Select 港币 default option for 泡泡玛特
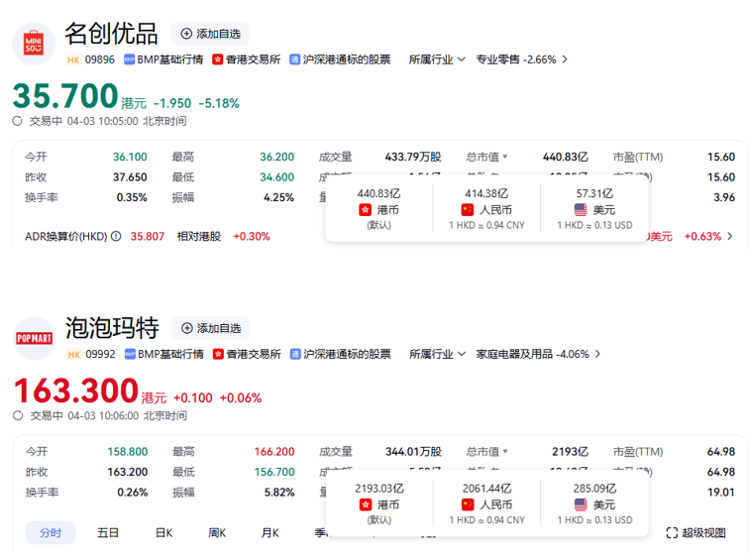 pos(379,504)
